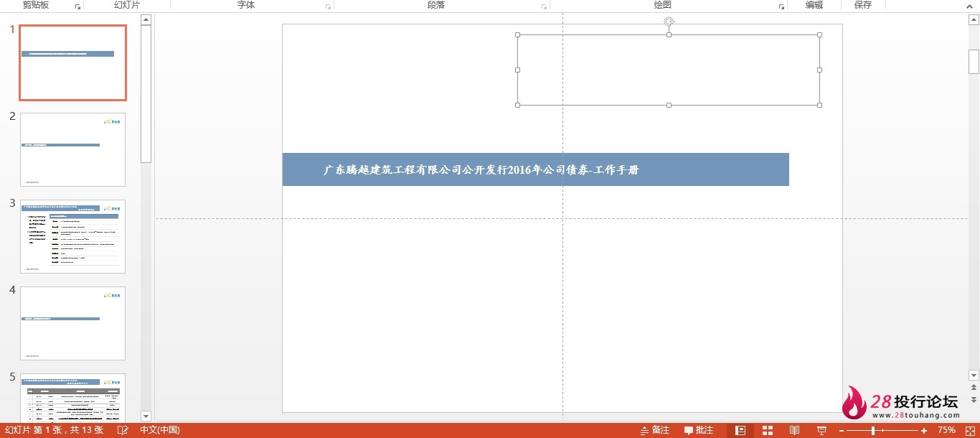Open zoom dialog via 75% label
The width and height of the screenshot is (980, 438).
946,430
